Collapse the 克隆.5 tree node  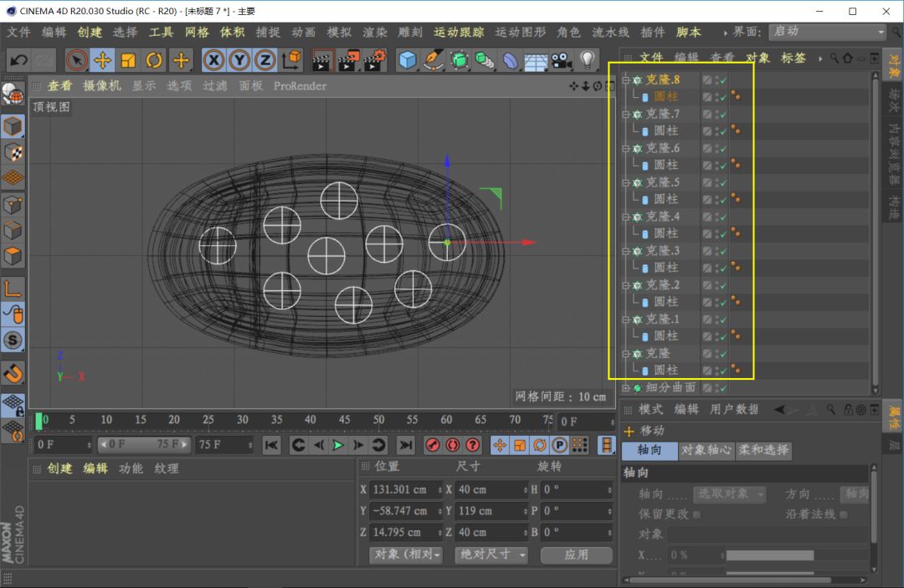click(625, 182)
